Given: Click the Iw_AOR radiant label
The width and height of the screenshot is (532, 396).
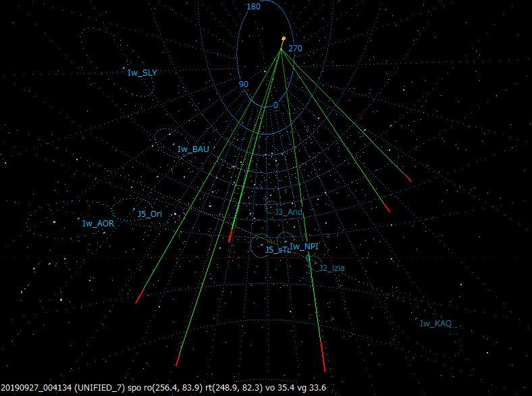Looking at the screenshot, I should coord(98,224).
